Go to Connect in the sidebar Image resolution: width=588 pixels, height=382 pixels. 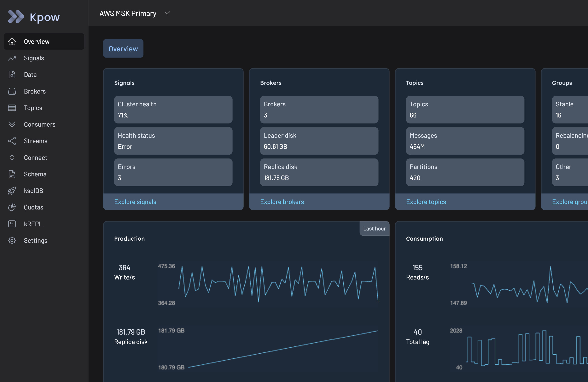[x=44, y=158]
